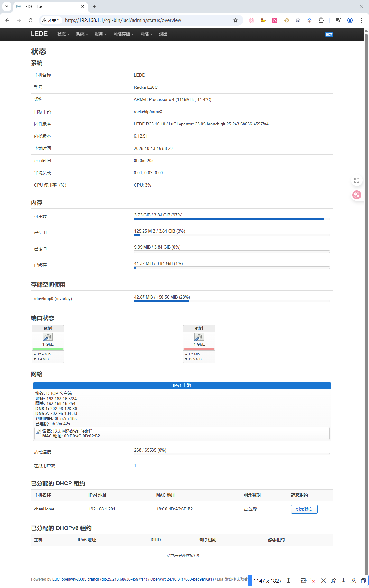The height and width of the screenshot is (588, 369).
Task: Click the used memory 3% progress bar
Action: [x=232, y=235]
